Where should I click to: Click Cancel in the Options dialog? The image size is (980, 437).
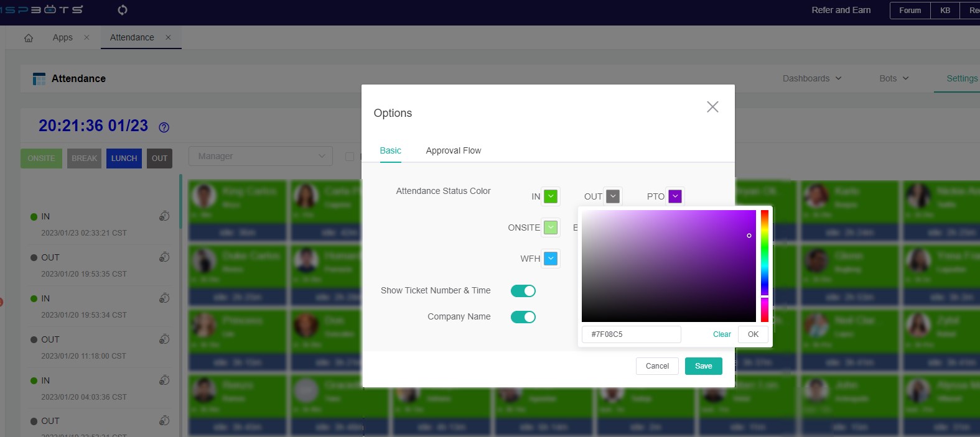tap(657, 366)
